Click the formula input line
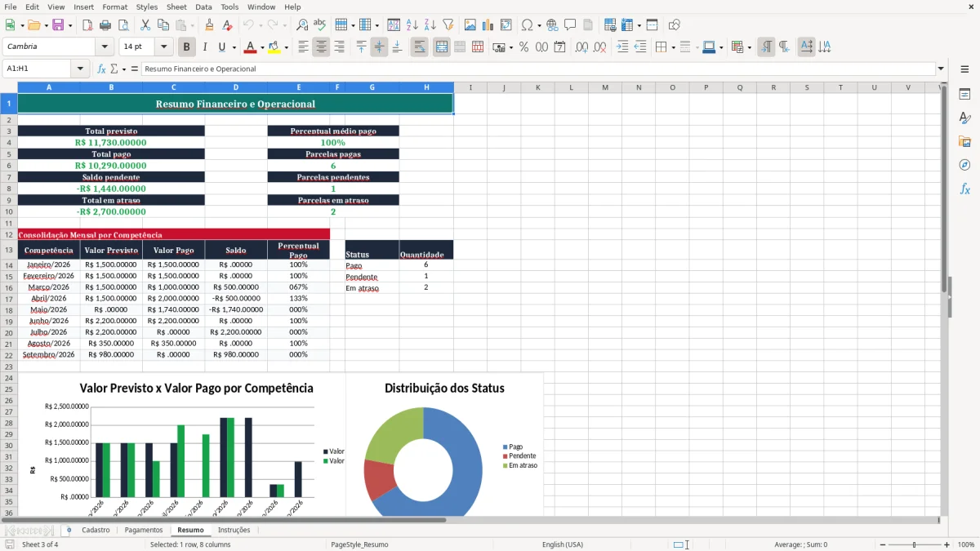 pyautogui.click(x=537, y=69)
